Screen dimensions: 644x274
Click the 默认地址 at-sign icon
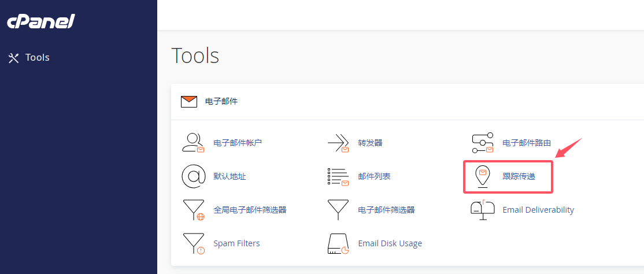194,177
